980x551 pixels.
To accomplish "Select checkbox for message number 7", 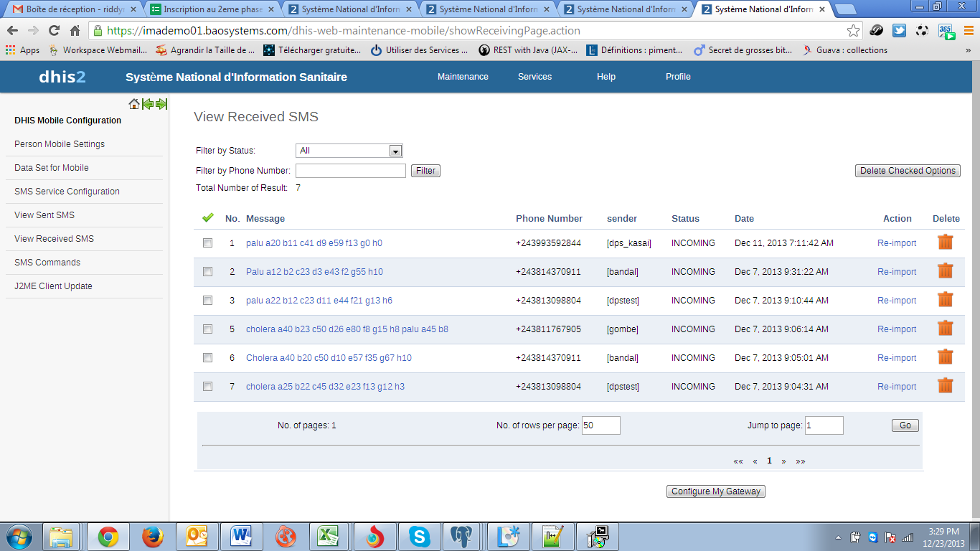I will click(x=208, y=387).
